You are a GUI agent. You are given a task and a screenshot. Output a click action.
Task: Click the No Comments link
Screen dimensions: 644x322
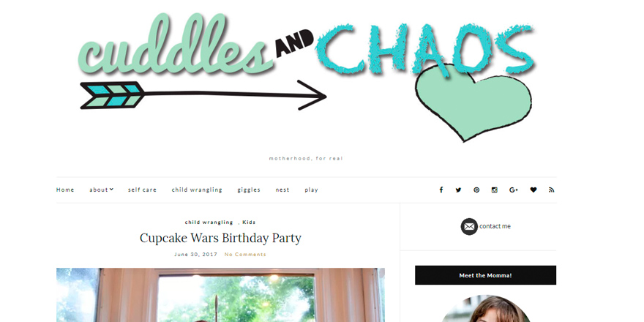click(245, 254)
